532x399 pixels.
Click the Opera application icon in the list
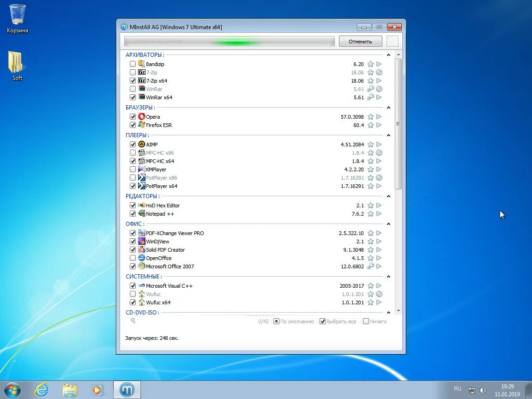(x=141, y=116)
